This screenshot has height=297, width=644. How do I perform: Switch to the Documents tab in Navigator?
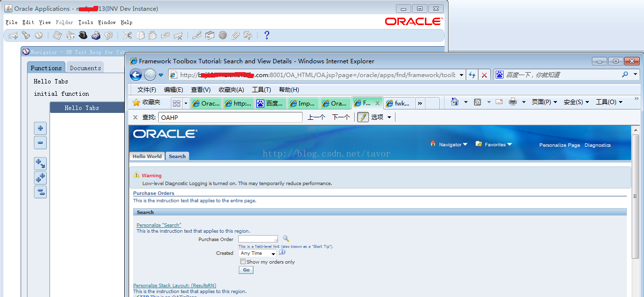(x=85, y=68)
